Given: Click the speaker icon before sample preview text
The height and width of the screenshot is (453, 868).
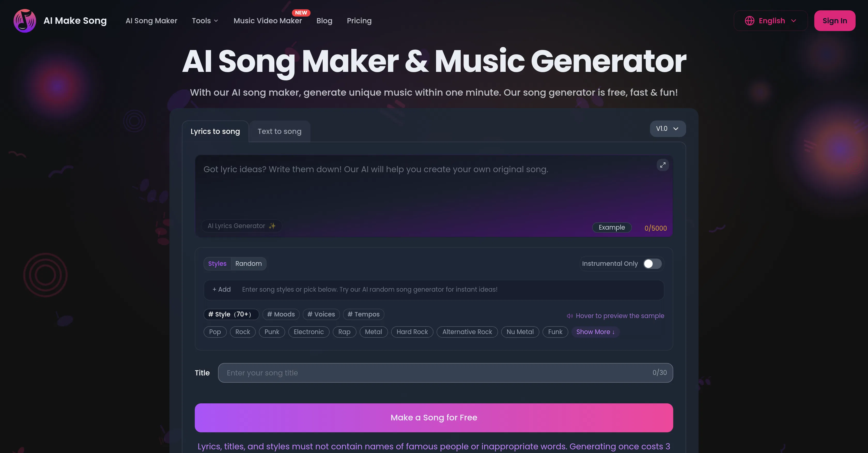Looking at the screenshot, I should 569,316.
